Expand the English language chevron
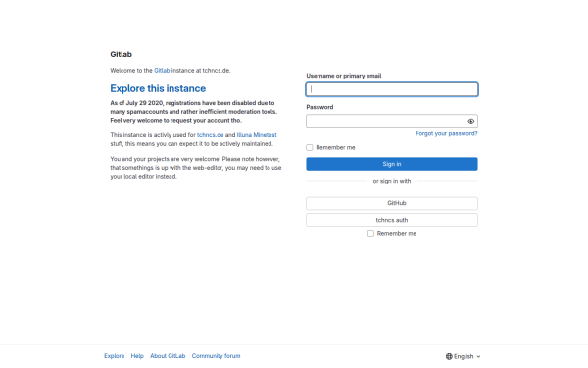 point(478,357)
